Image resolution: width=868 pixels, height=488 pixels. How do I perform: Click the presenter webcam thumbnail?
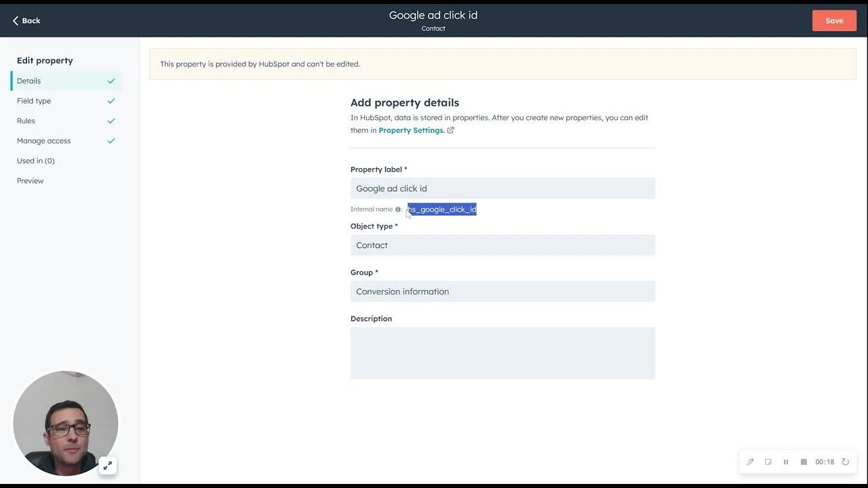pyautogui.click(x=65, y=423)
